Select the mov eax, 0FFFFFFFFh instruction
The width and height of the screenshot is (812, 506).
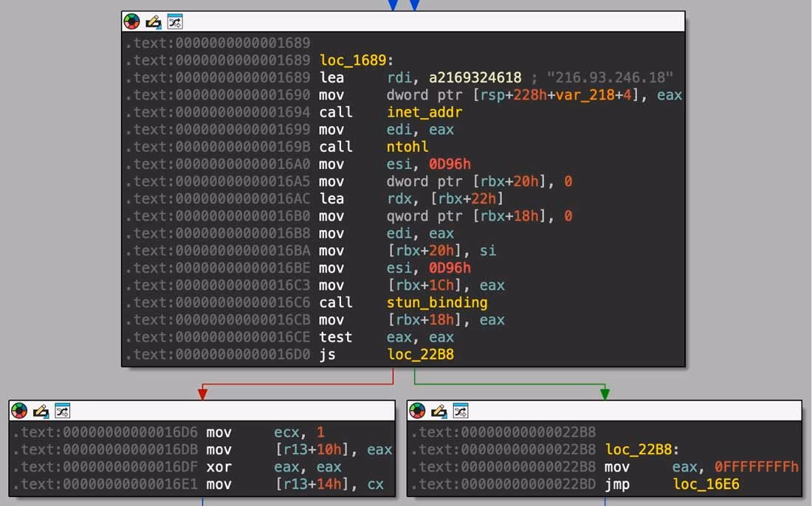tap(701, 467)
